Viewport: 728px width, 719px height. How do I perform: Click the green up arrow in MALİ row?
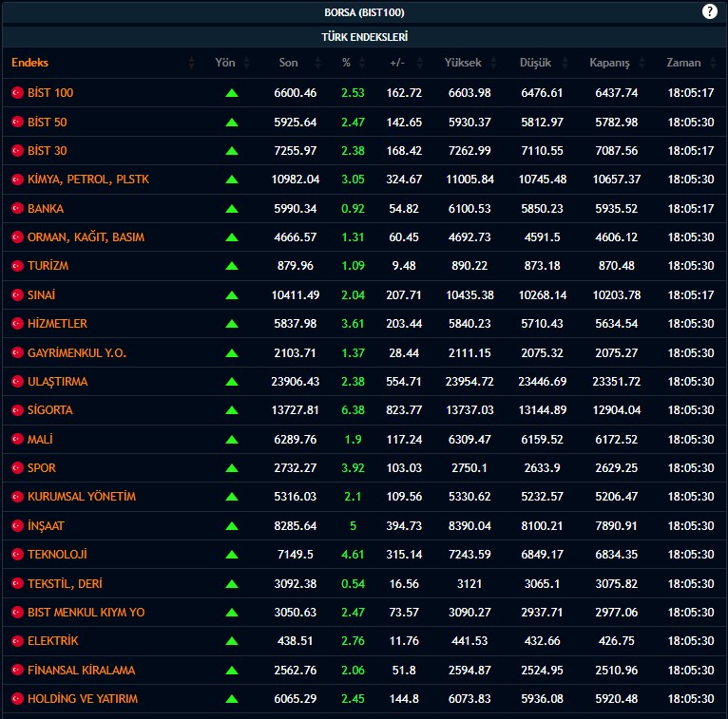pyautogui.click(x=232, y=440)
